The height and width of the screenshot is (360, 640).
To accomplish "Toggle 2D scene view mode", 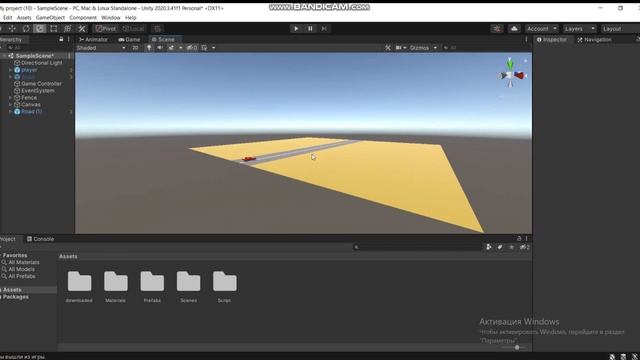I will point(135,48).
